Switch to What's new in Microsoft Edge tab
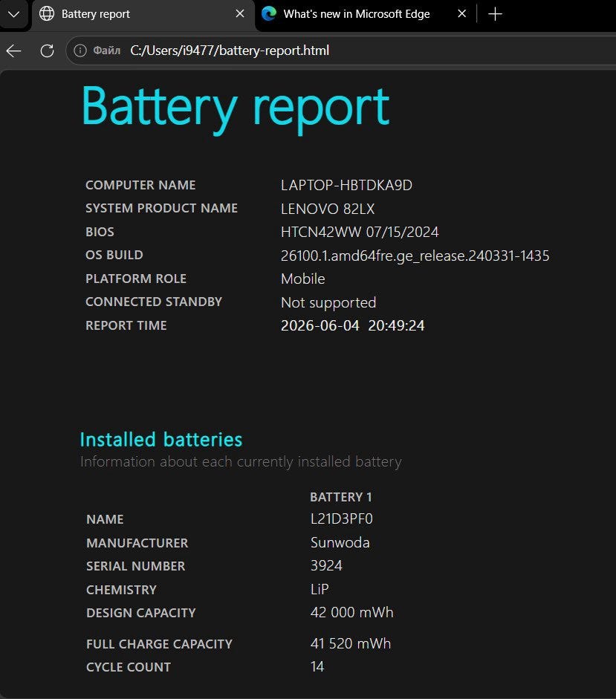This screenshot has width=616, height=699. coord(357,14)
